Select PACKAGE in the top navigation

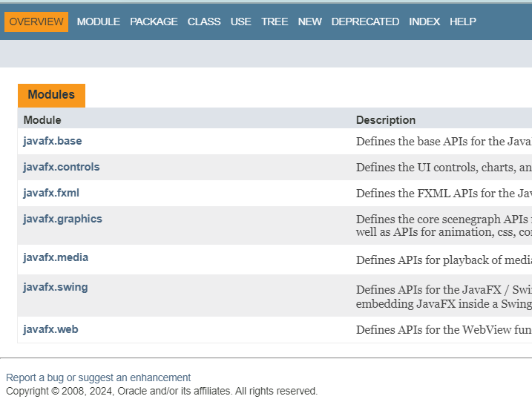[154, 22]
